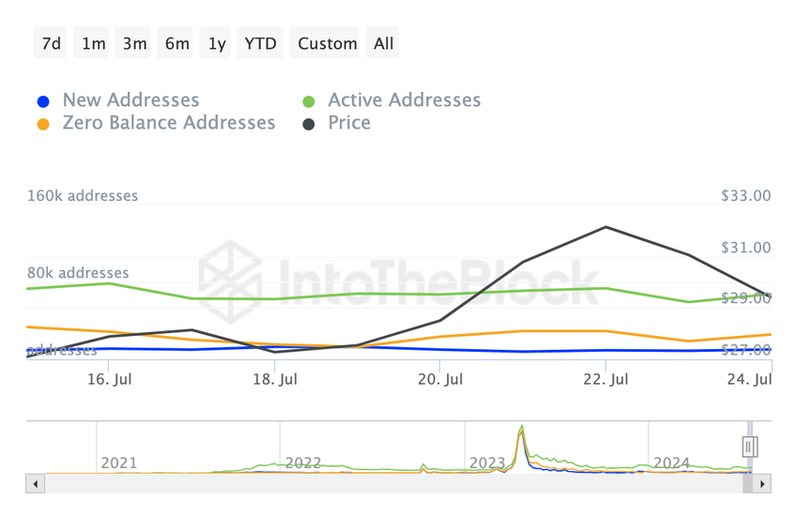798x532 pixels.
Task: Toggle the Active Addresses series
Action: (404, 100)
